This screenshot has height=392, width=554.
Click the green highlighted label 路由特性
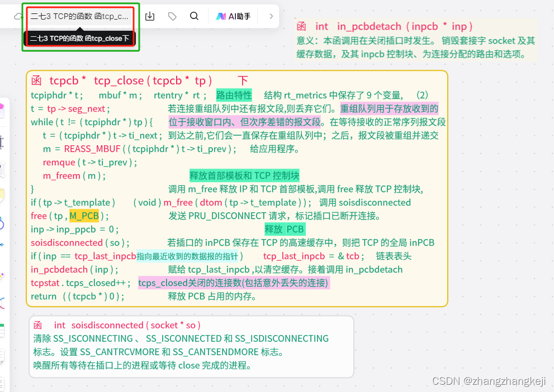(x=234, y=95)
